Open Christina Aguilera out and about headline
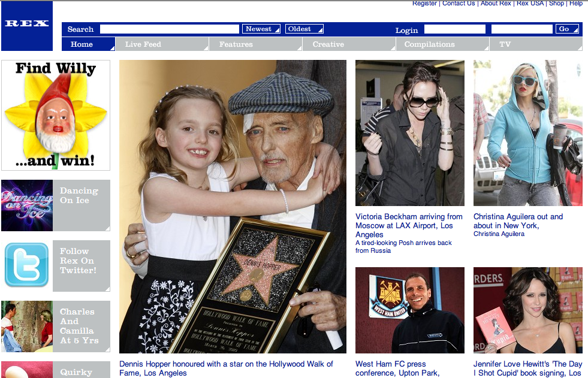Screen dimensions: 588x378 518,221
